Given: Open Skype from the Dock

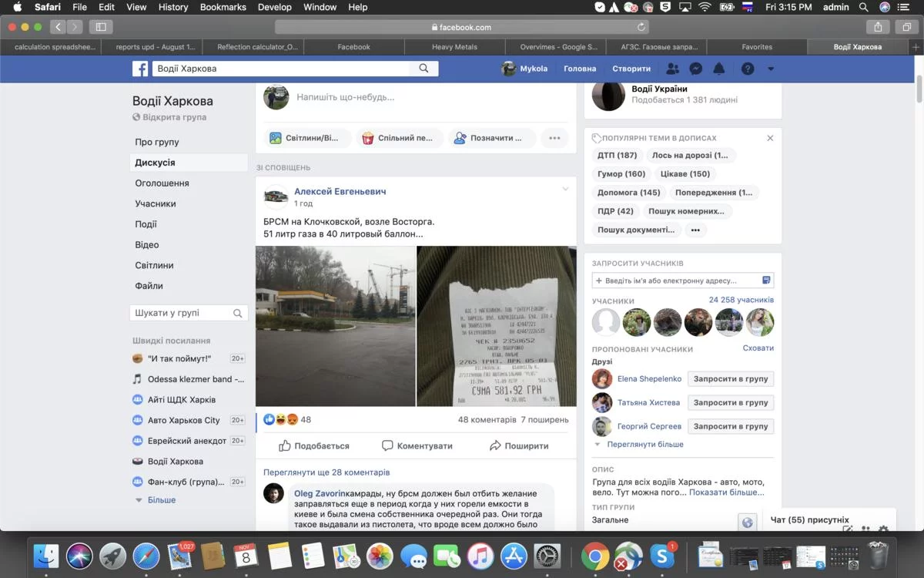Looking at the screenshot, I should pos(662,556).
